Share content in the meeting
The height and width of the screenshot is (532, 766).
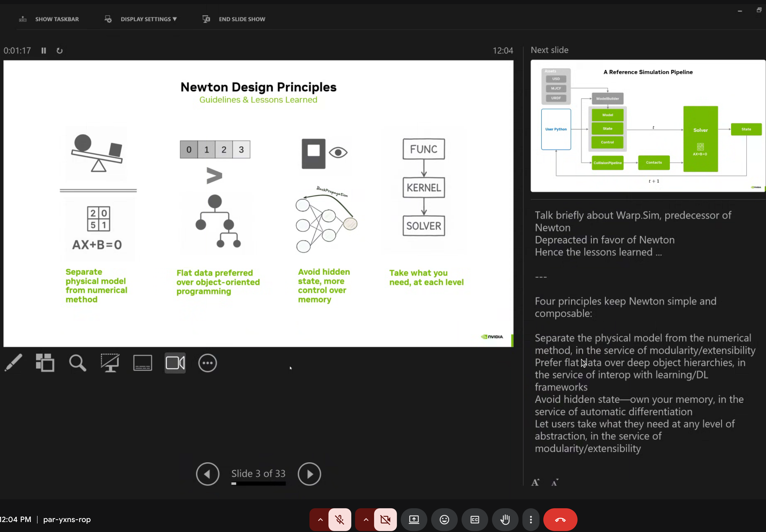tap(414, 520)
